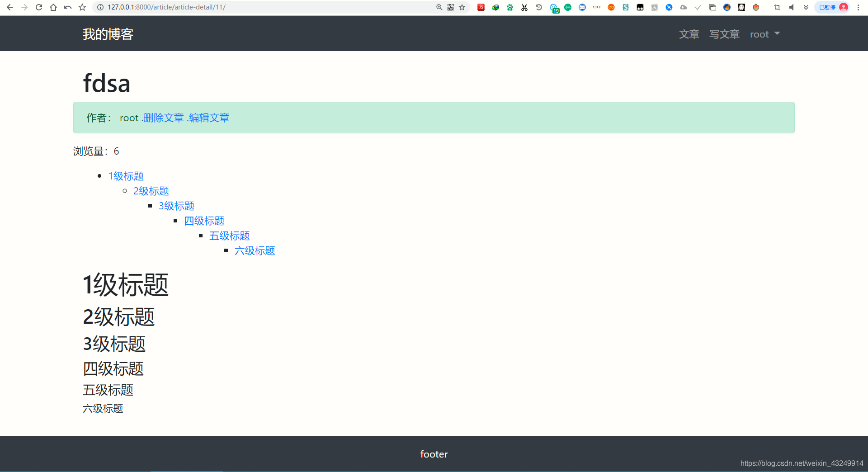Bookmark this page with the address bar star
The height and width of the screenshot is (472, 868).
click(x=462, y=7)
